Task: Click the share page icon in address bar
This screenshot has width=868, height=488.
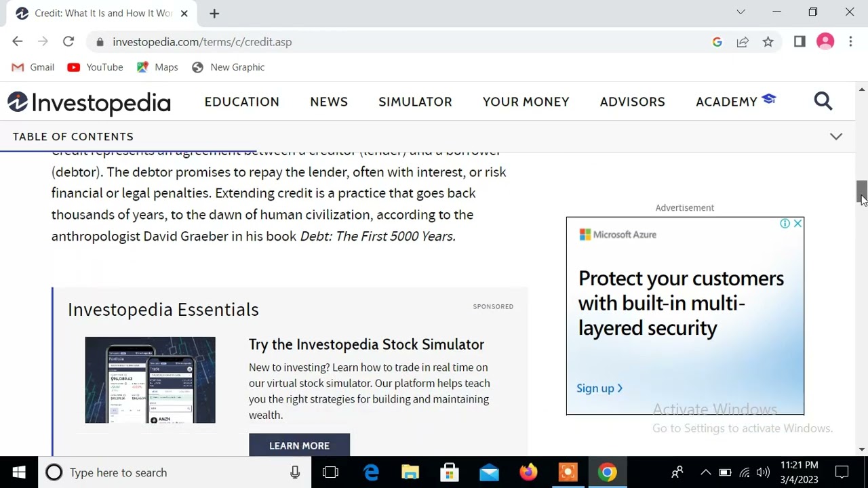Action: tap(743, 42)
